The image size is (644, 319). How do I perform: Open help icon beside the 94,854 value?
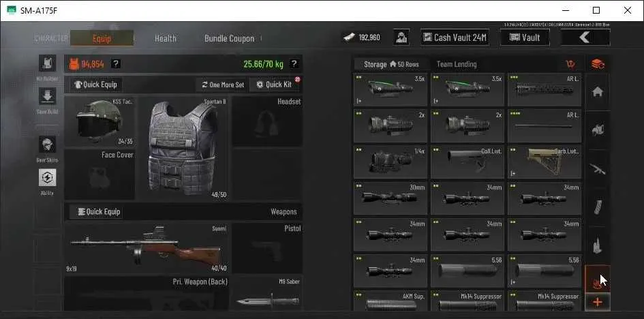click(117, 63)
